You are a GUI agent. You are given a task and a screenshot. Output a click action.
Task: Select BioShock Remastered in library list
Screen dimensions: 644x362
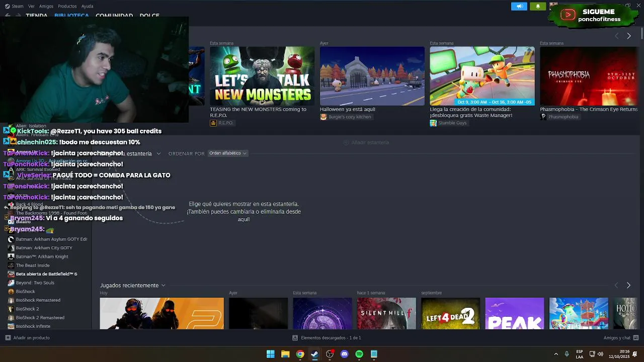(38, 300)
